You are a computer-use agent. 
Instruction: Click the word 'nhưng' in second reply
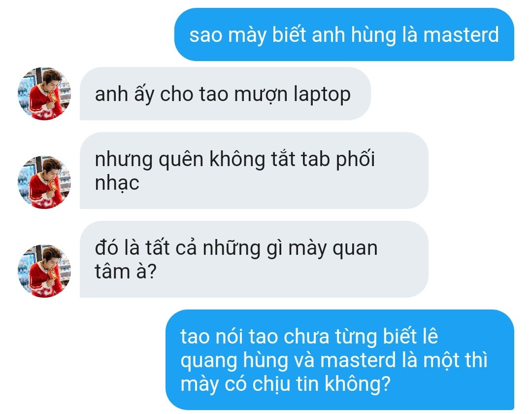124,160
